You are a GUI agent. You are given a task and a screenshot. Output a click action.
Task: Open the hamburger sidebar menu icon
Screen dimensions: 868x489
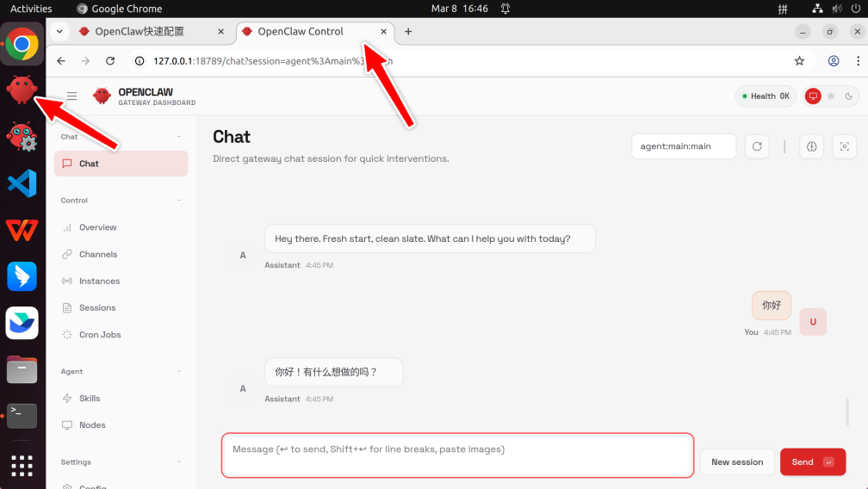pos(72,96)
